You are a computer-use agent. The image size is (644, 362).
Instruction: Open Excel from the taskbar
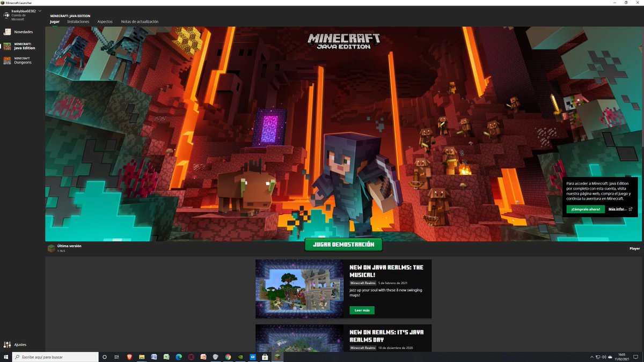click(166, 357)
